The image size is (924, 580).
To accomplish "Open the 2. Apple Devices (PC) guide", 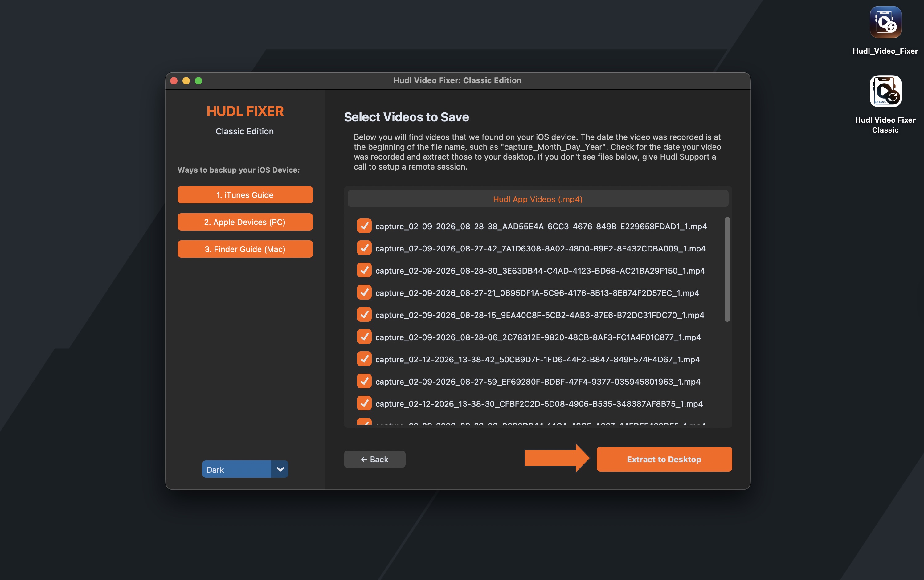I will (245, 222).
